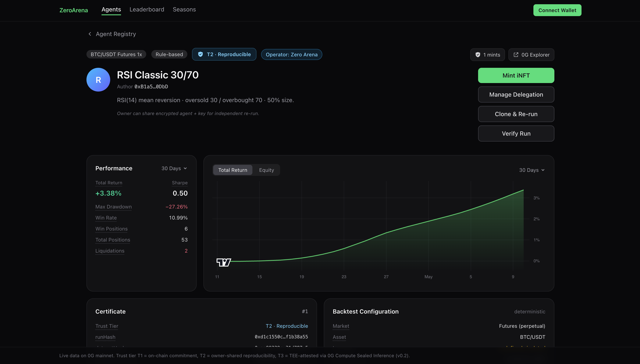The image size is (640, 364).
Task: Click the Mint iNFT button
Action: tap(516, 75)
